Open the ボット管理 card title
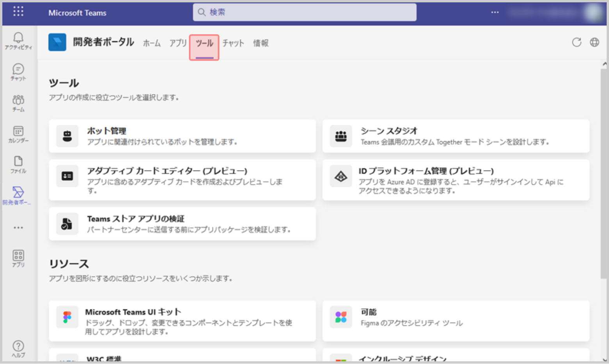This screenshot has width=609, height=364. [107, 131]
